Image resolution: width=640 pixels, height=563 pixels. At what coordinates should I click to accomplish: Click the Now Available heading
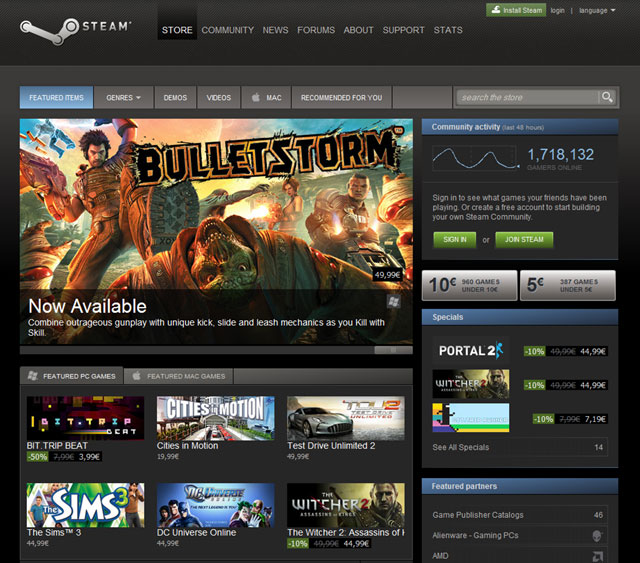click(x=87, y=306)
